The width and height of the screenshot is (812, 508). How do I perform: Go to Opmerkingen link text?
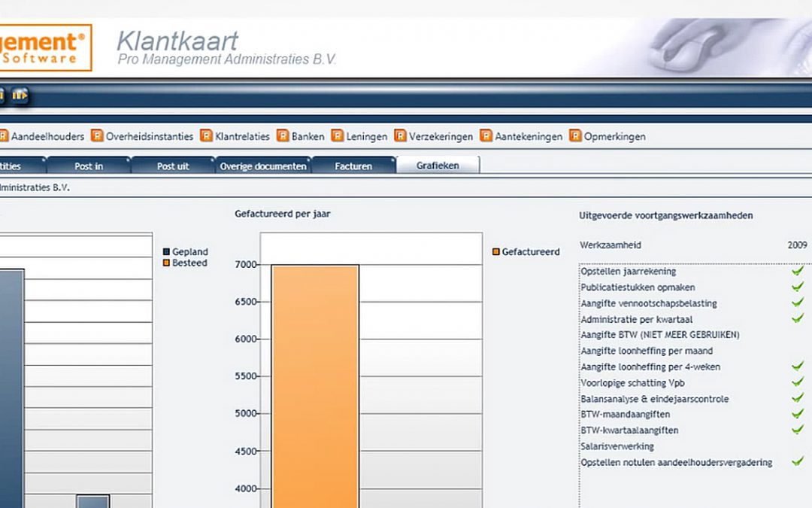pos(615,137)
